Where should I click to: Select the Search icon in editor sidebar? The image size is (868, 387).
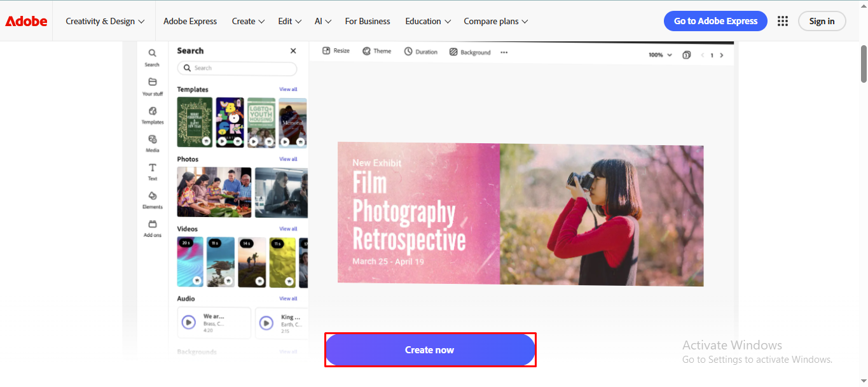pyautogui.click(x=152, y=53)
